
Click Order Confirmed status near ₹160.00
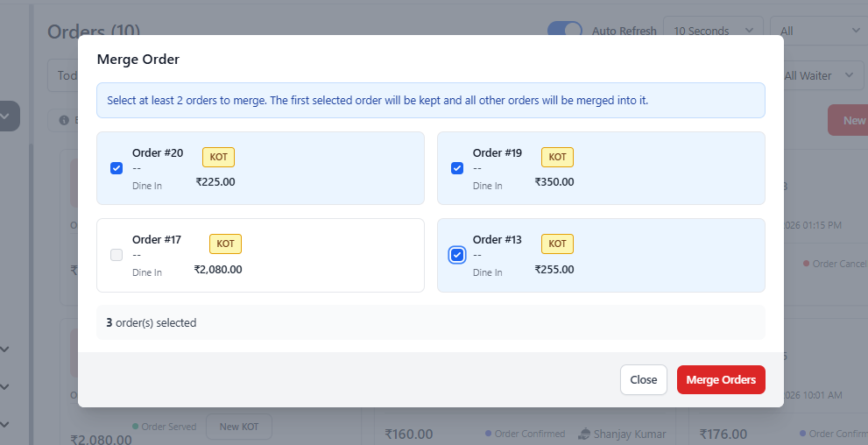tap(526, 434)
